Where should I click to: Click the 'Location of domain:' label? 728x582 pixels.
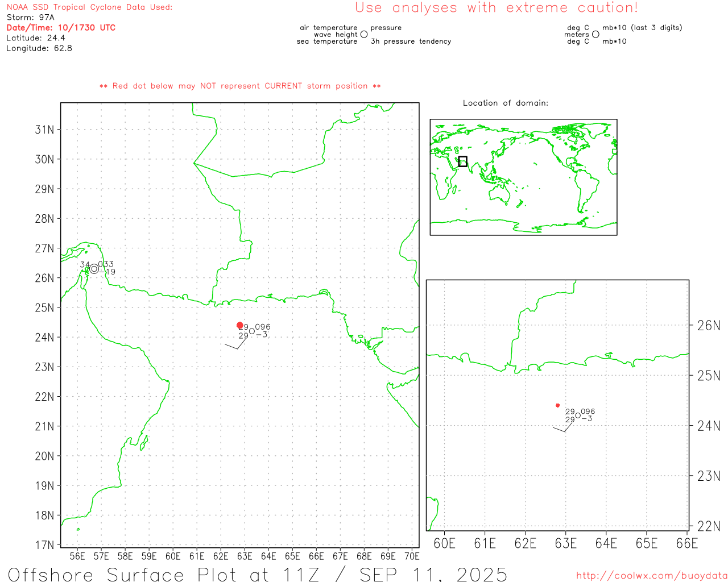[506, 103]
